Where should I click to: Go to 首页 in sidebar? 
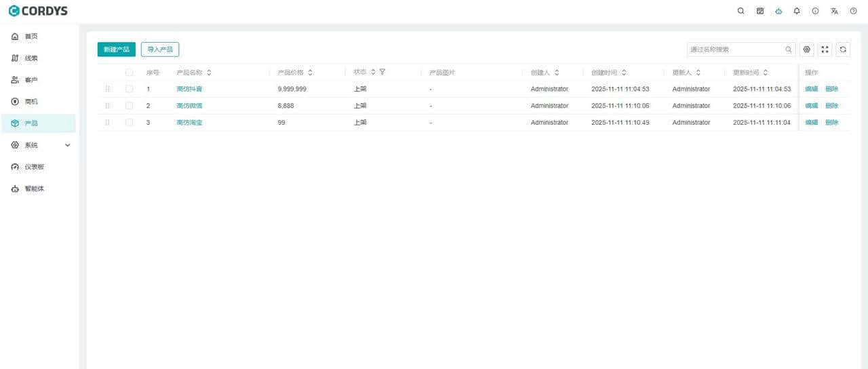tap(38, 36)
